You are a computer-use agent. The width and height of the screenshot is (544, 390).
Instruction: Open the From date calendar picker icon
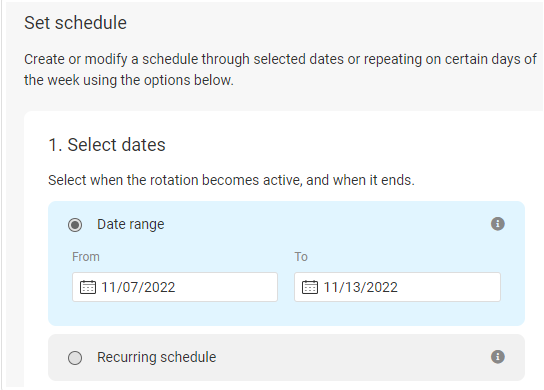coord(88,287)
